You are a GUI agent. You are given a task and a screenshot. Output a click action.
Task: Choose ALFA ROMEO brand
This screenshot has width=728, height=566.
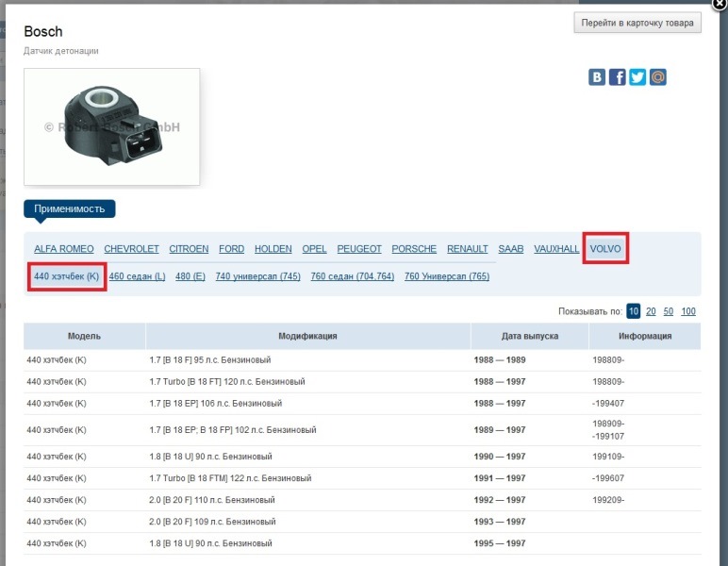click(64, 249)
